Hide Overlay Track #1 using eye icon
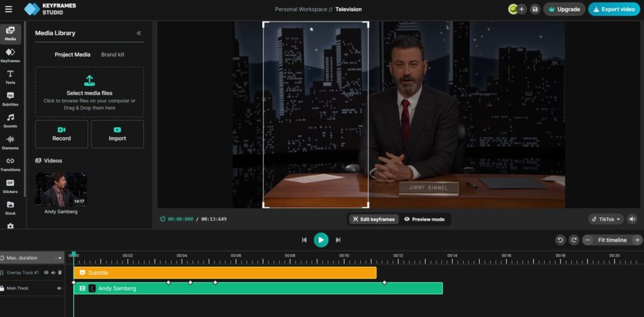Screen dimensions: 644x317 coord(46,272)
